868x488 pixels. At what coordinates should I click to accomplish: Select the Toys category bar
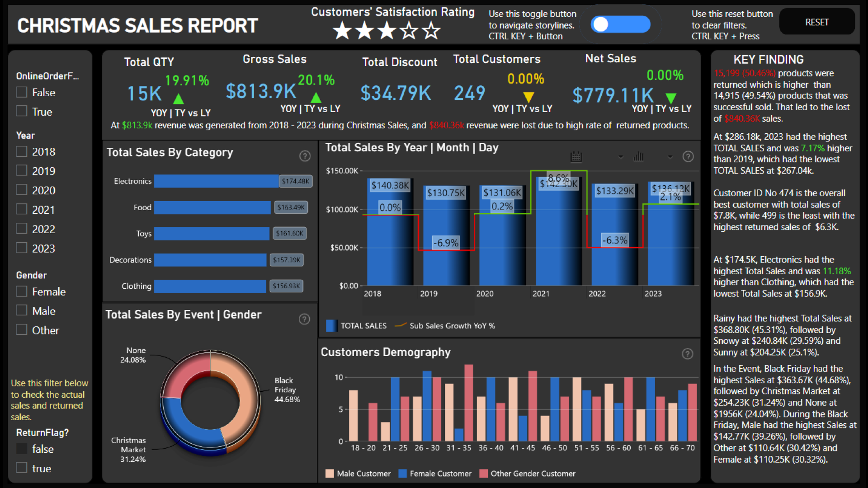point(212,234)
